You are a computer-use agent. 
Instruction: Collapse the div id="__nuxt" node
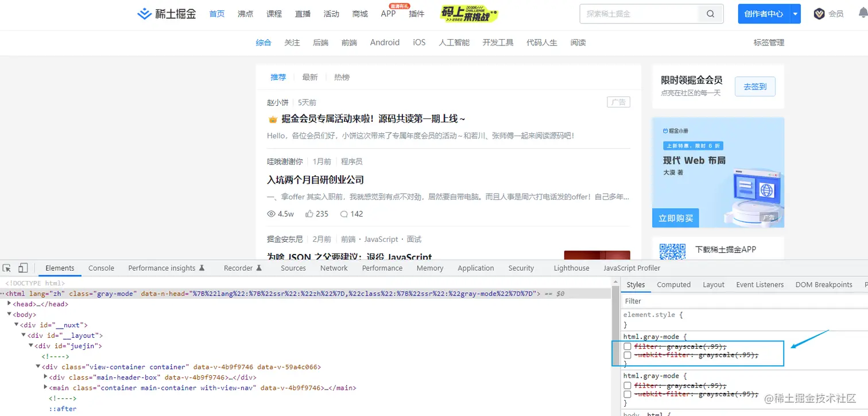tap(16, 325)
